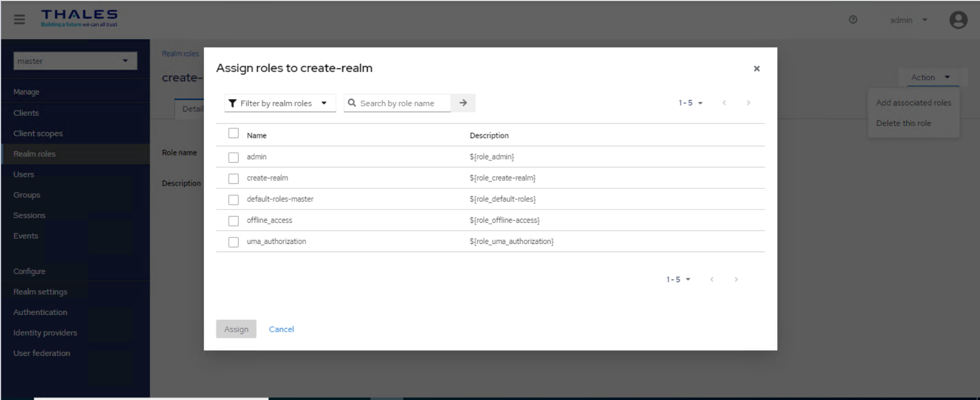Screen dimensions: 980x400
Task: Open the top 1-5 per-page dropdown
Action: point(690,103)
